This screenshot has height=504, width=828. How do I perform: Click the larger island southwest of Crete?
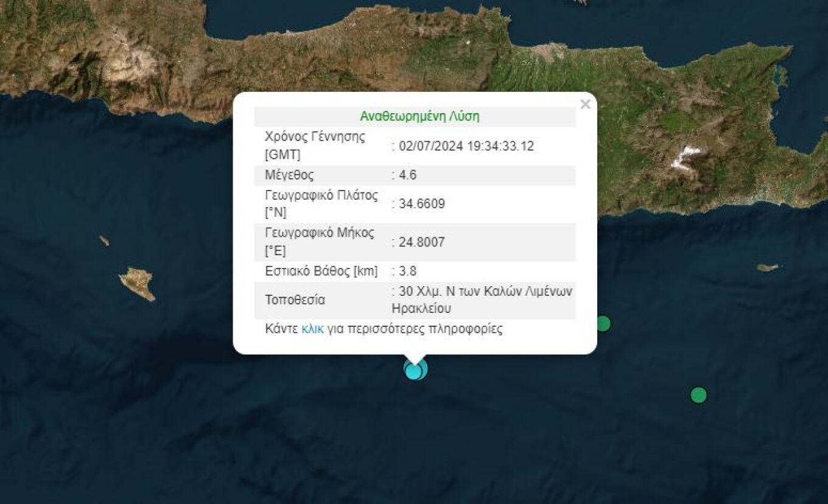pos(137,283)
